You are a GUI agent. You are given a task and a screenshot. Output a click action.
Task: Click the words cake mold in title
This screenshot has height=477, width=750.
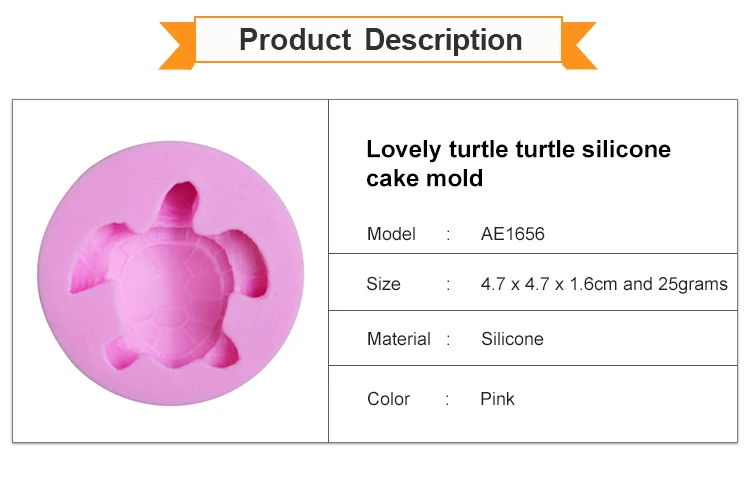click(424, 178)
